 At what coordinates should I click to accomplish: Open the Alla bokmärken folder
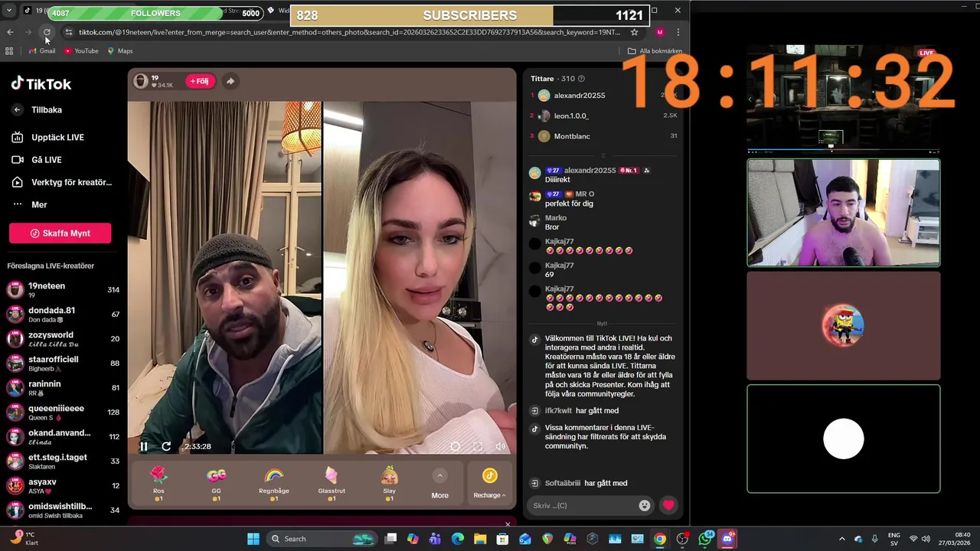[x=655, y=51]
